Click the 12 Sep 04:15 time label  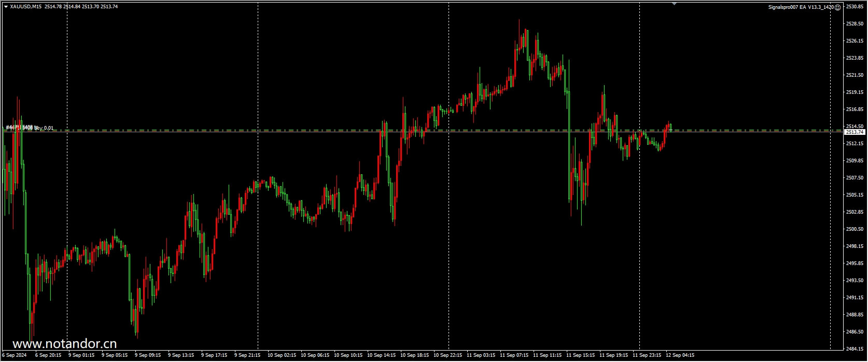click(680, 356)
